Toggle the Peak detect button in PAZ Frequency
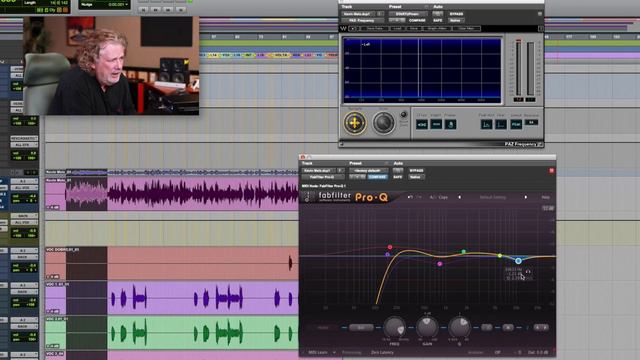Image resolution: width=640 pixels, height=360 pixels. [516, 124]
